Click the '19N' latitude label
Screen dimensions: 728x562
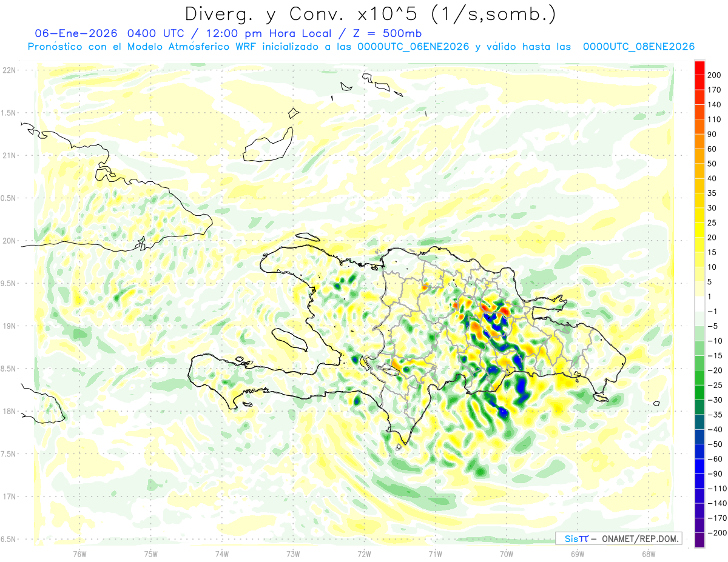[x=9, y=326]
